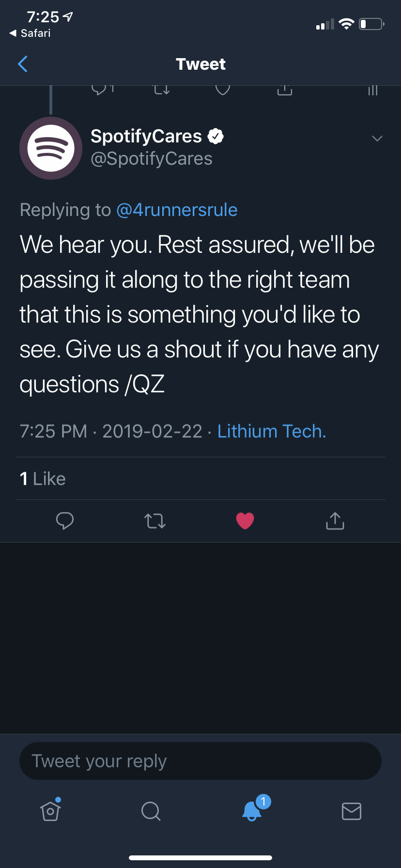Image resolution: width=401 pixels, height=868 pixels.
Task: Open the Lithium Tech. source link
Action: pyautogui.click(x=271, y=431)
